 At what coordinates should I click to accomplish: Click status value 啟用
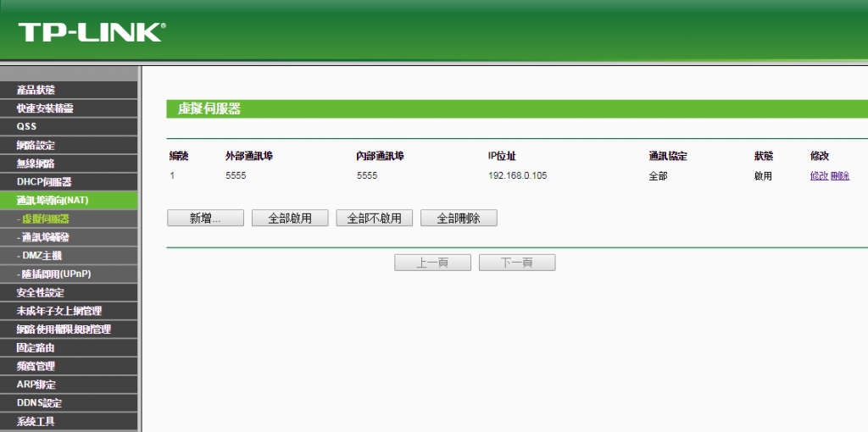click(763, 176)
